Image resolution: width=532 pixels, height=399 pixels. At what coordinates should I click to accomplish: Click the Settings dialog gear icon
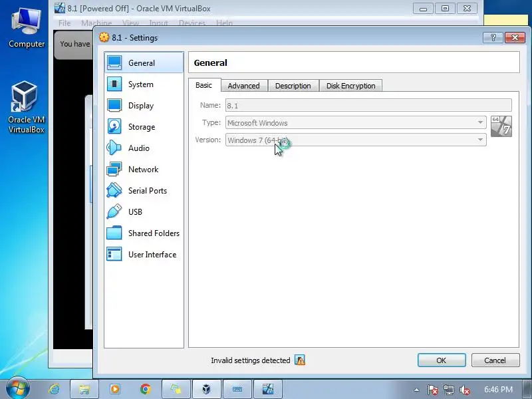coord(104,37)
